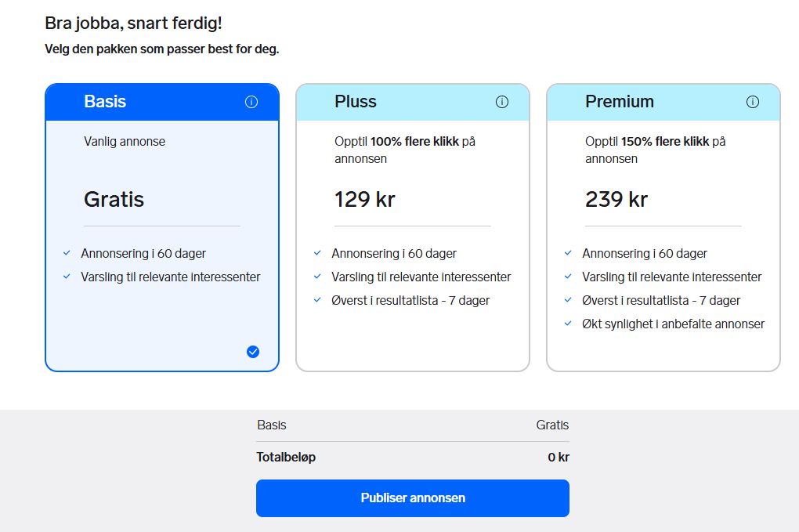The width and height of the screenshot is (799, 532).
Task: Click the 239 kr price
Action: pos(616,199)
